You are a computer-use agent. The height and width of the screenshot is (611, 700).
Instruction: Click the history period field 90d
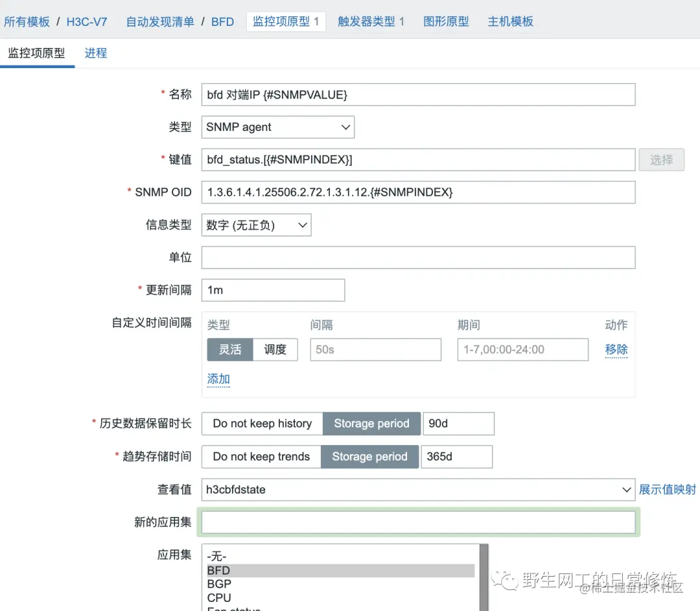(458, 424)
